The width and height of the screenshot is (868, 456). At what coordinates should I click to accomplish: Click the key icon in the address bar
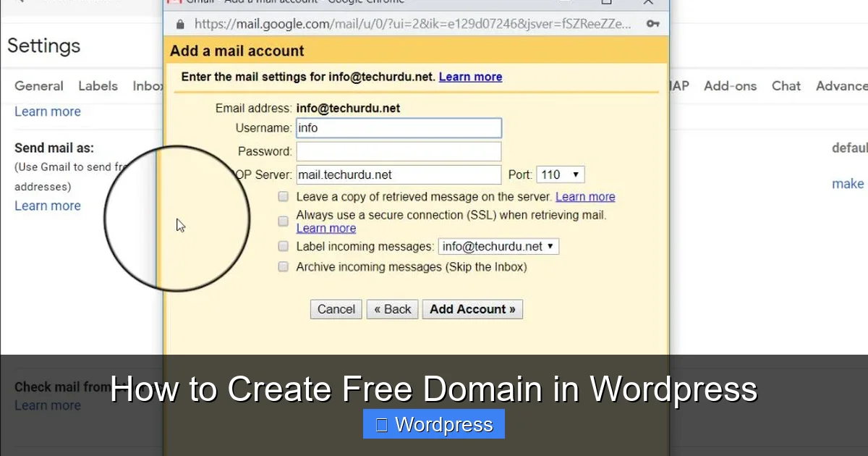653,24
